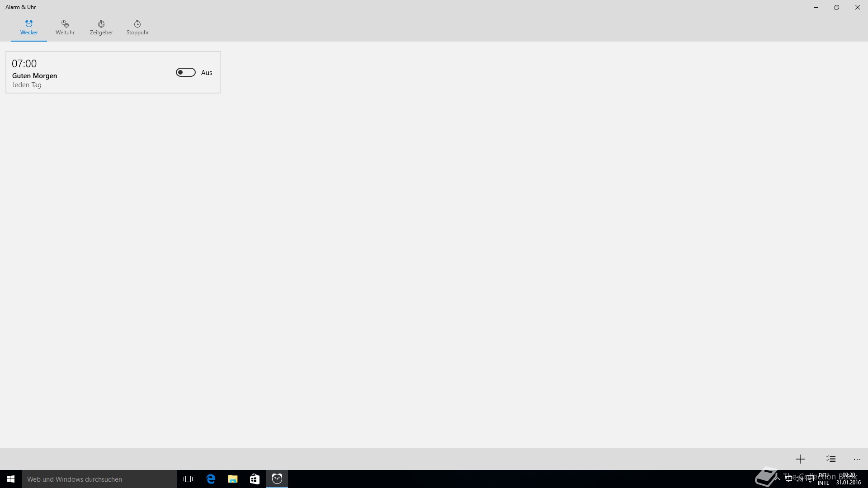The height and width of the screenshot is (488, 868).
Task: Open the taskbar clock showing 09:20
Action: tap(849, 479)
